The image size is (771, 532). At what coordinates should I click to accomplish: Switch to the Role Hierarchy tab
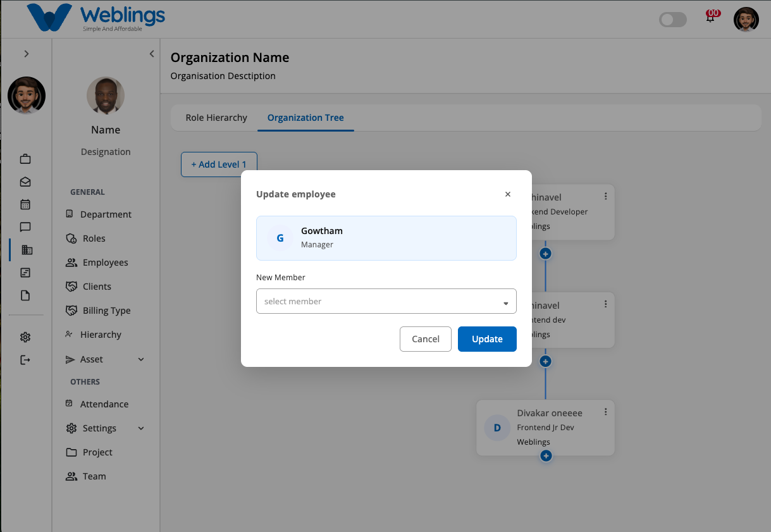[216, 118]
